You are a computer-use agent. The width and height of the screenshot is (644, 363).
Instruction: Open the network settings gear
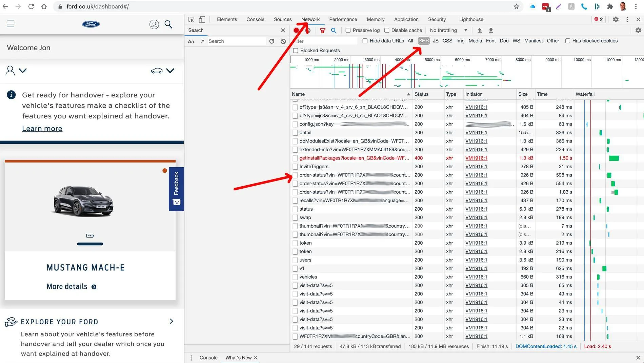(638, 30)
